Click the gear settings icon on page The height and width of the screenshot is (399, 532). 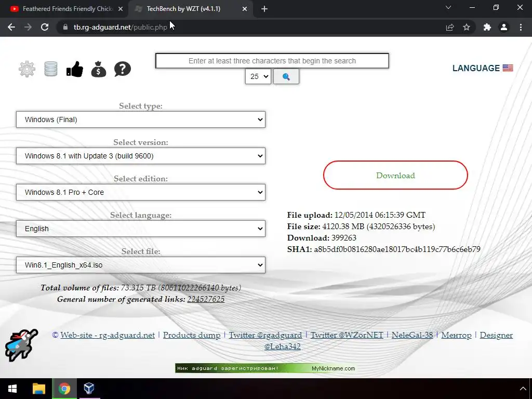tap(27, 69)
